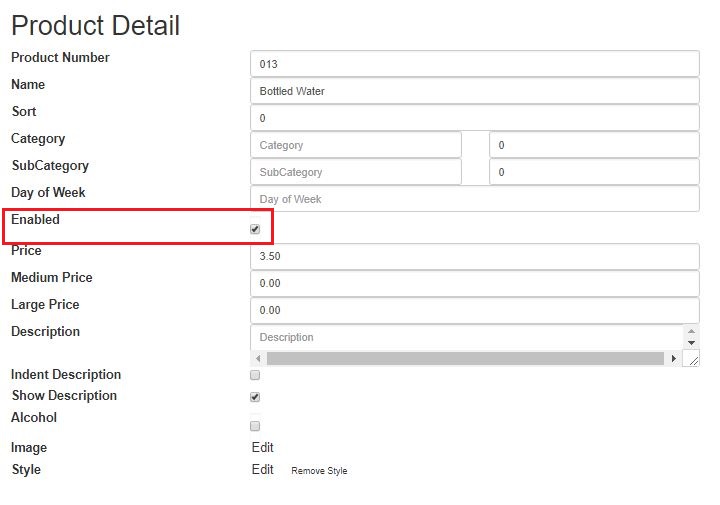Click the Style Edit link

[263, 470]
